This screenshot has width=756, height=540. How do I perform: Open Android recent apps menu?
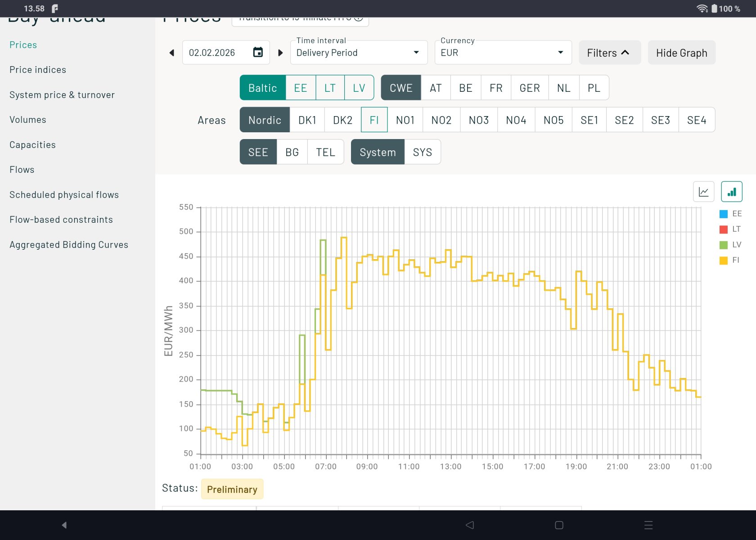(x=648, y=525)
